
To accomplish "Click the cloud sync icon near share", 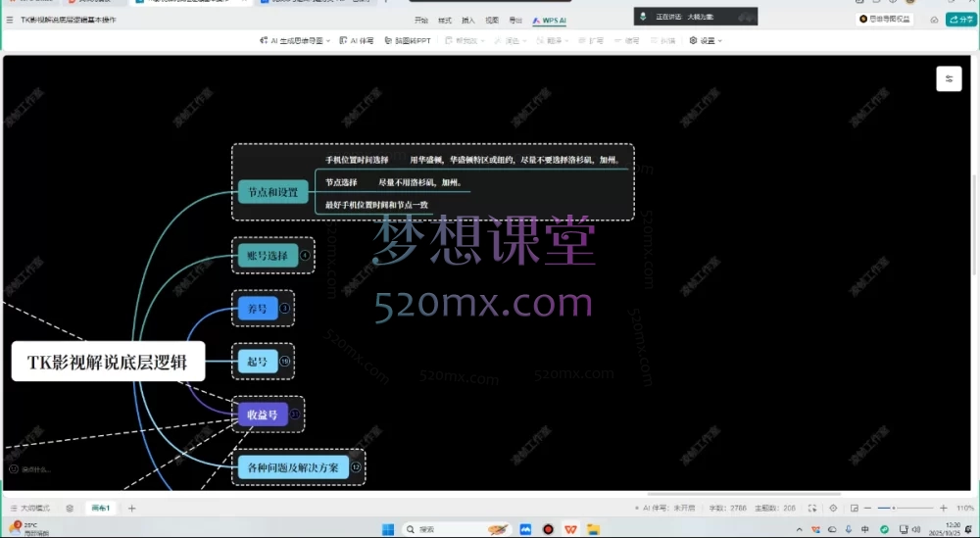I will [x=934, y=20].
